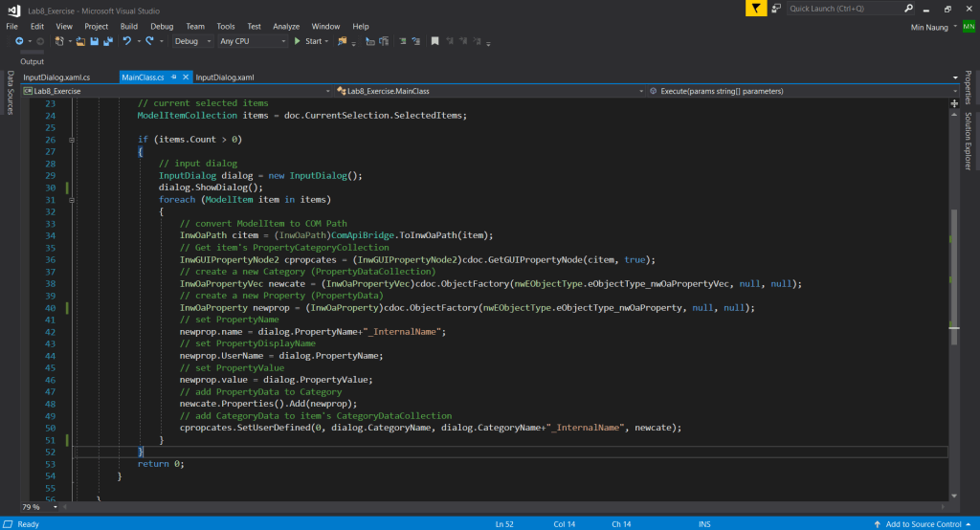Click the Open File folder icon

81,41
